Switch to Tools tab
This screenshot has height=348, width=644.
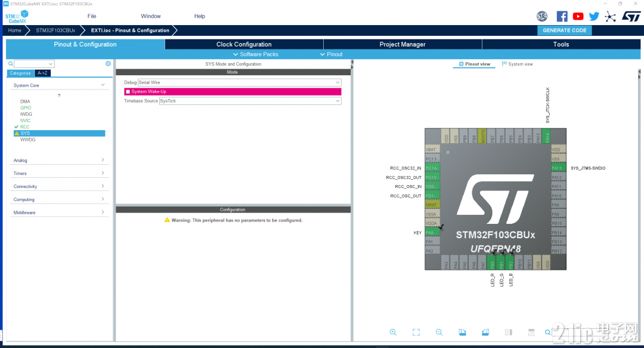point(561,44)
